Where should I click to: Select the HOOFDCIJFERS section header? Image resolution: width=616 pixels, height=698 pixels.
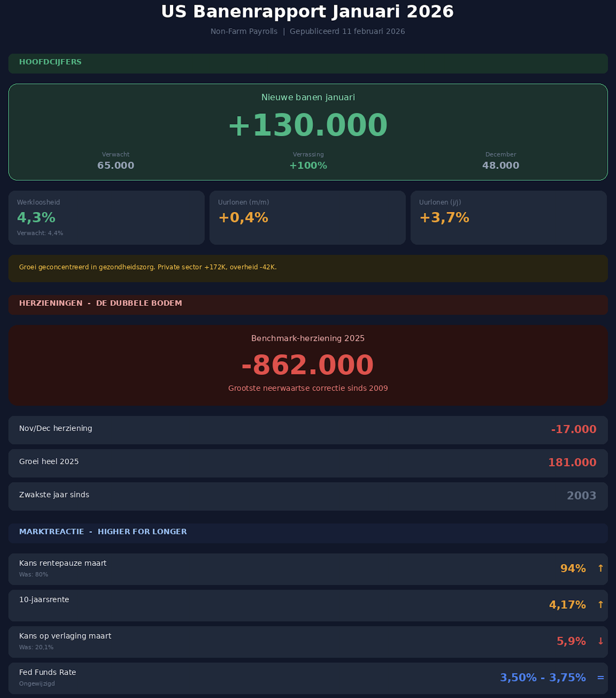[x=50, y=62]
